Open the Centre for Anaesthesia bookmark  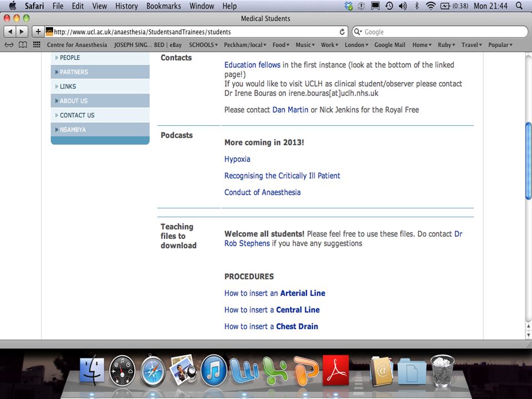76,45
